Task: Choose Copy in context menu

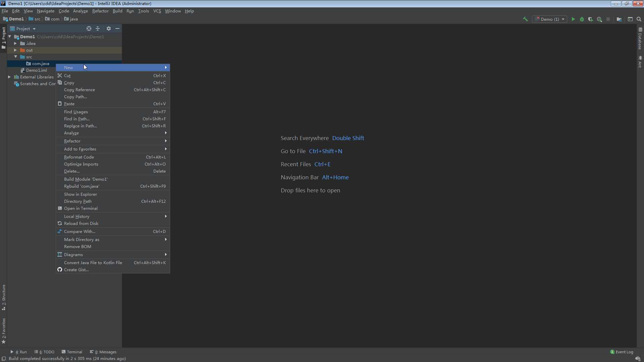Action: (x=113, y=82)
